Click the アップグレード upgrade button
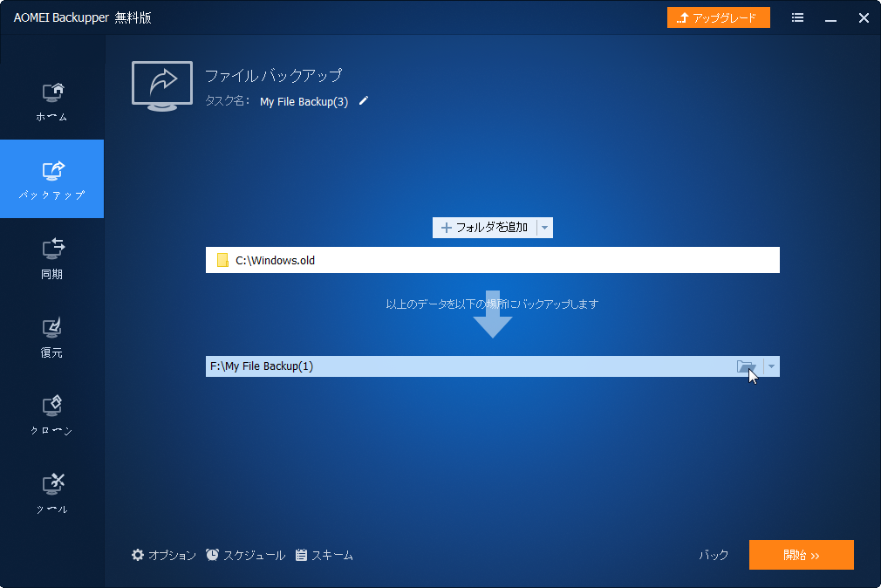The height and width of the screenshot is (588, 881). pyautogui.click(x=718, y=17)
